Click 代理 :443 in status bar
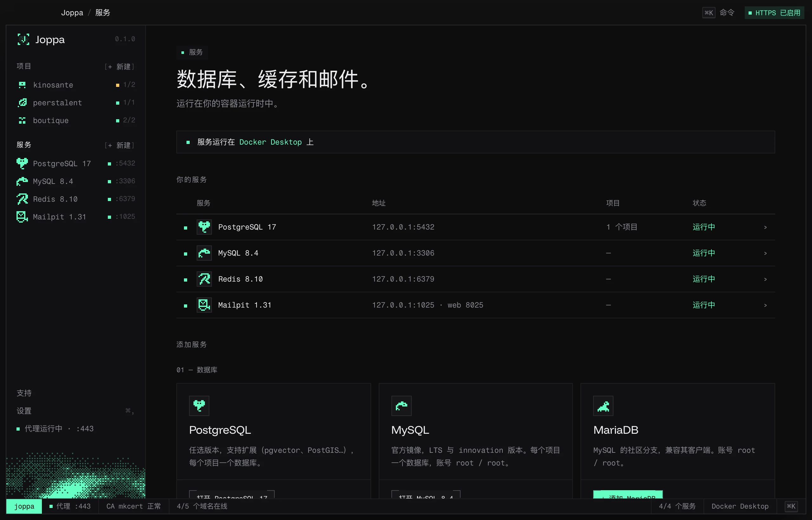Screen dimensions: 812x520 click(x=70, y=506)
